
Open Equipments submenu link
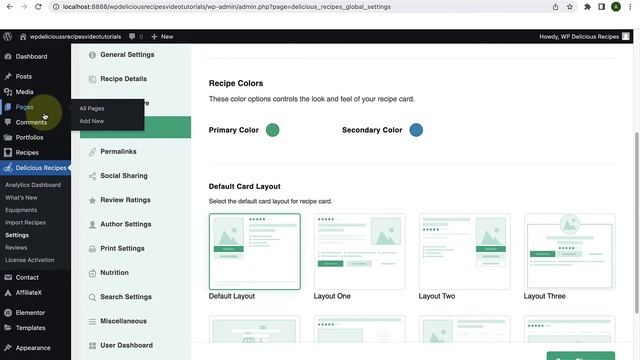(x=21, y=210)
